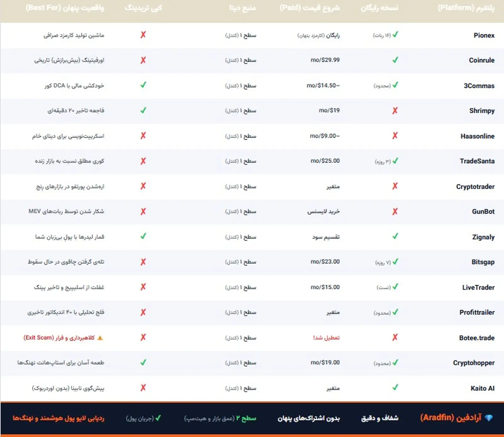Screen dimensions: 504x437
Task: Select the red X in Coinrule's copy trading cell
Action: click(143, 60)
